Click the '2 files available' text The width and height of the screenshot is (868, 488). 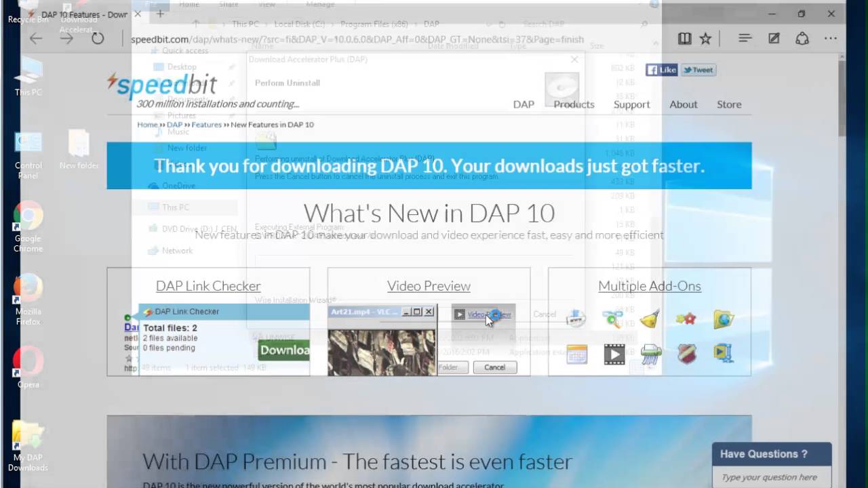tap(170, 338)
